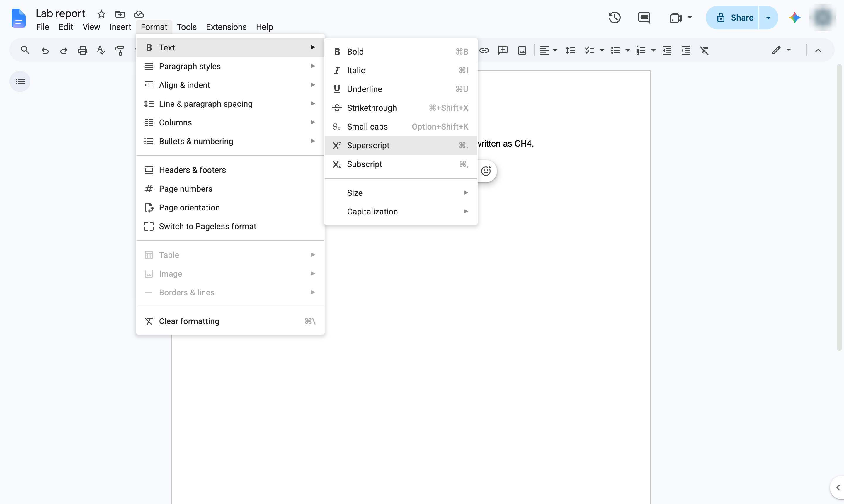Click the cloud save status icon

(x=139, y=14)
